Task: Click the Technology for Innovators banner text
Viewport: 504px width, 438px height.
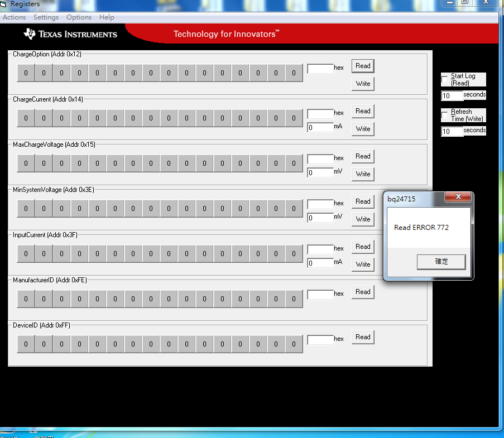Action: coord(226,34)
